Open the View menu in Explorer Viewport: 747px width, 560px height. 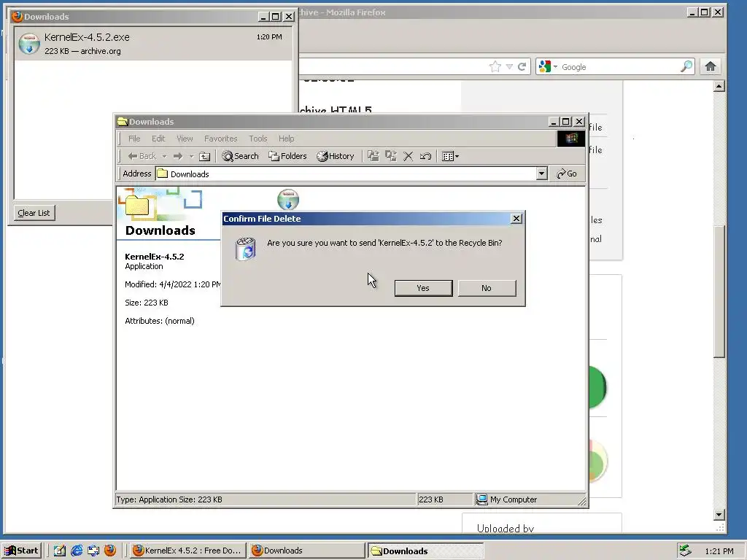click(x=185, y=139)
